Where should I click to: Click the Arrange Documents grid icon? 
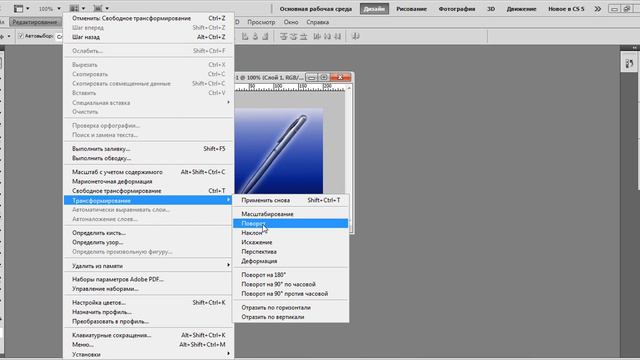[x=74, y=8]
